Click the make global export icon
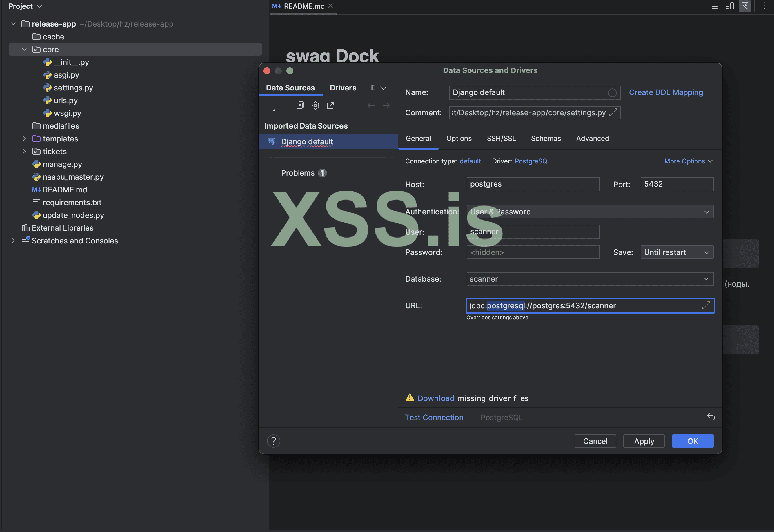This screenshot has height=532, width=774. (330, 106)
